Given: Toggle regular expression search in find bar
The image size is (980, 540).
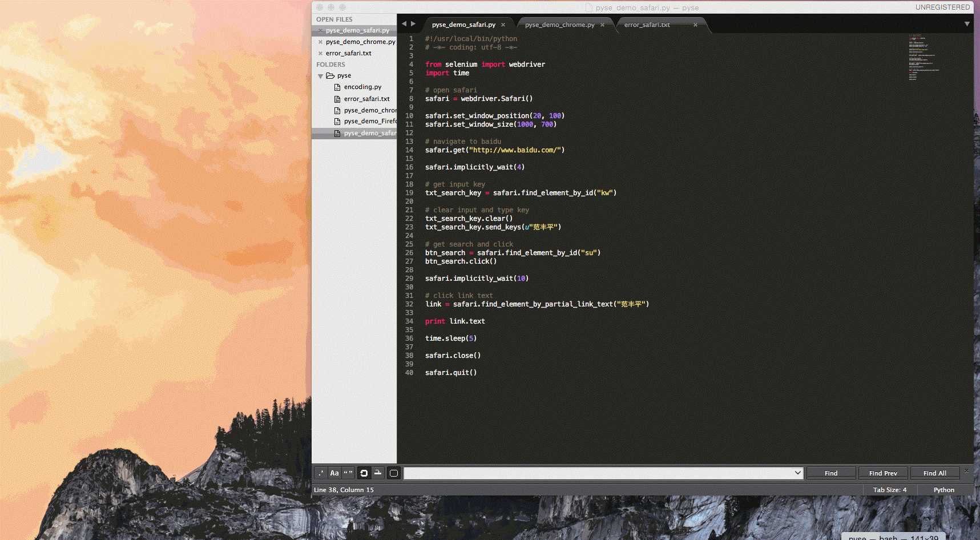Looking at the screenshot, I should (x=321, y=473).
